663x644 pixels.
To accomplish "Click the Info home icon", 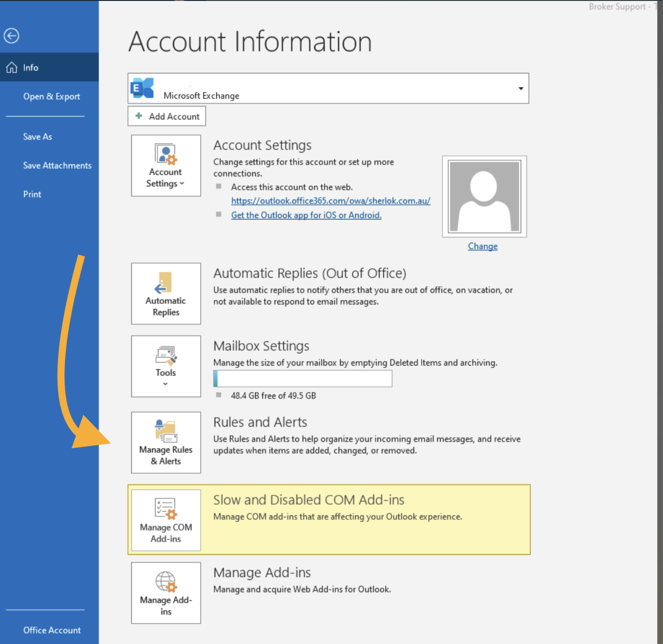I will tap(11, 67).
